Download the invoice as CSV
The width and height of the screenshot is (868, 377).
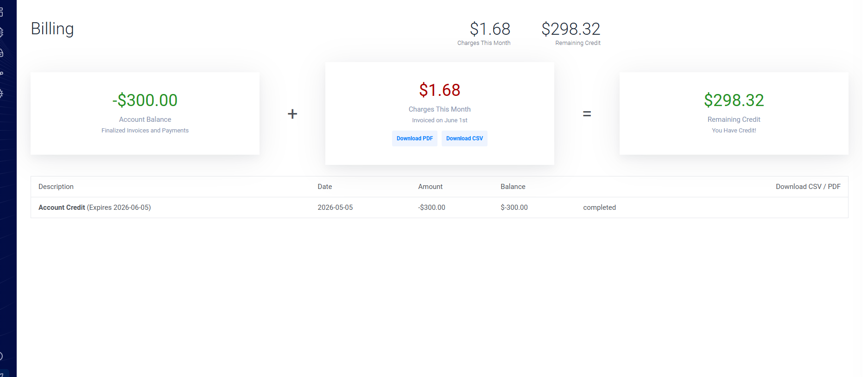[x=464, y=138]
